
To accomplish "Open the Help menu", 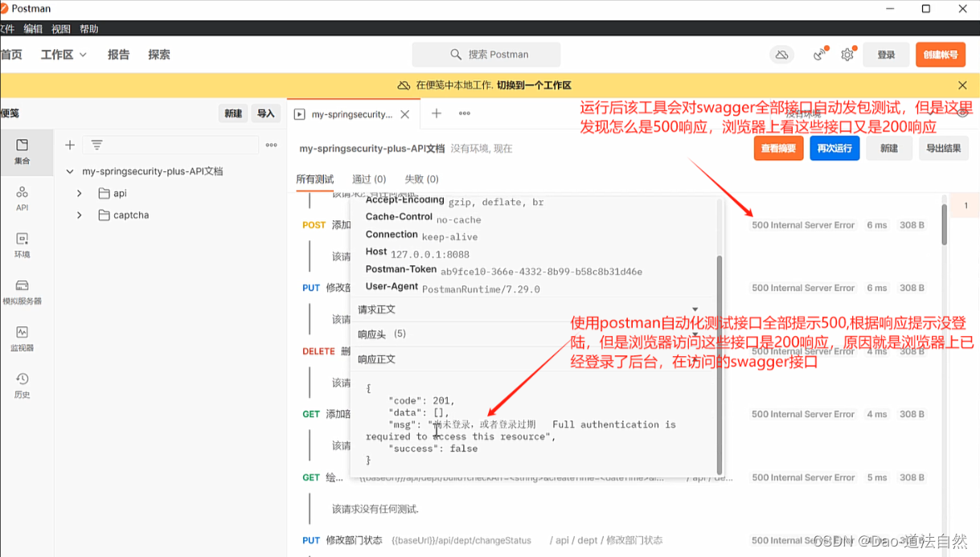I will click(89, 29).
